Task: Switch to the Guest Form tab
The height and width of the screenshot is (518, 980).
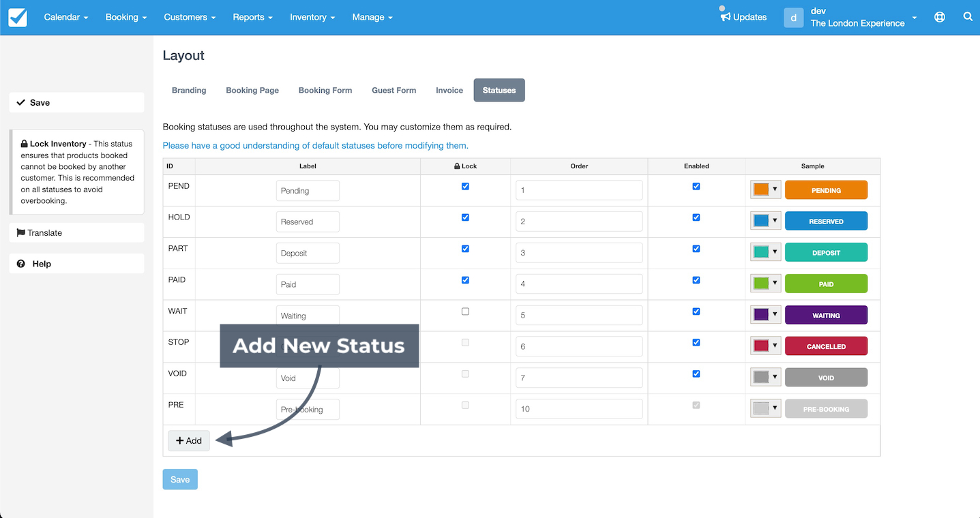Action: 394,90
